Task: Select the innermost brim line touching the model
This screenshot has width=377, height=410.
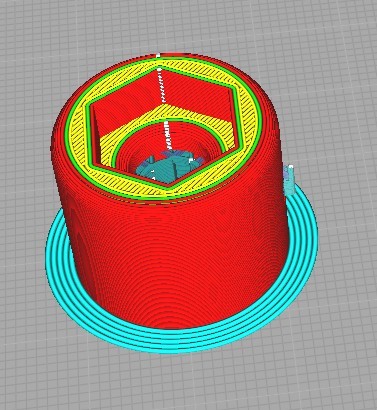Action: pos(182,331)
